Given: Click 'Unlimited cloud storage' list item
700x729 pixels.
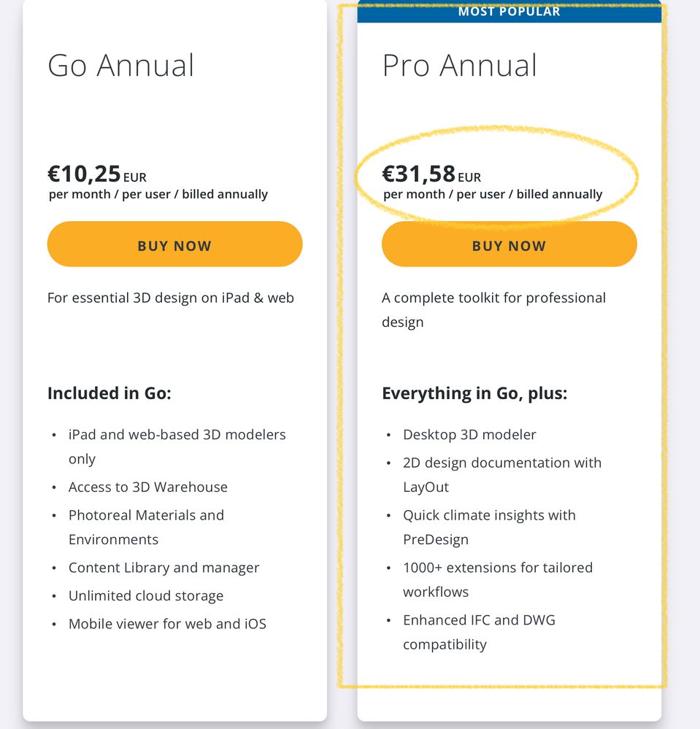Looking at the screenshot, I should pyautogui.click(x=146, y=595).
